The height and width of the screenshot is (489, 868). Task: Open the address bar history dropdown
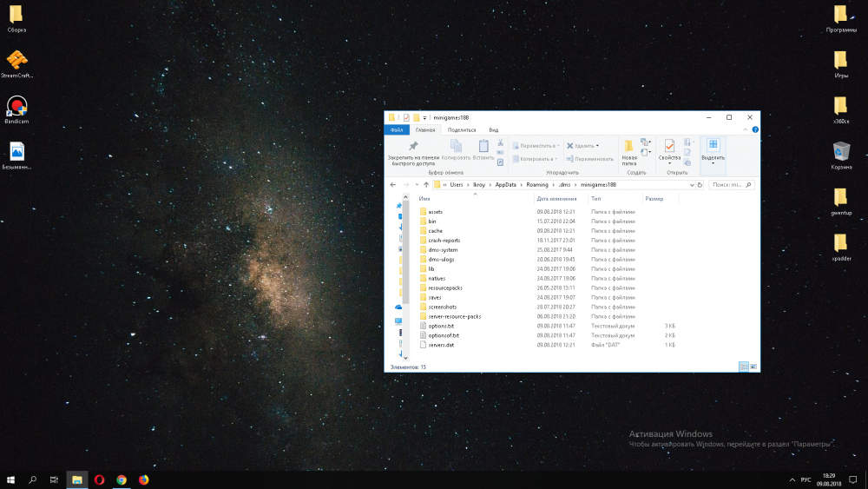coord(691,185)
